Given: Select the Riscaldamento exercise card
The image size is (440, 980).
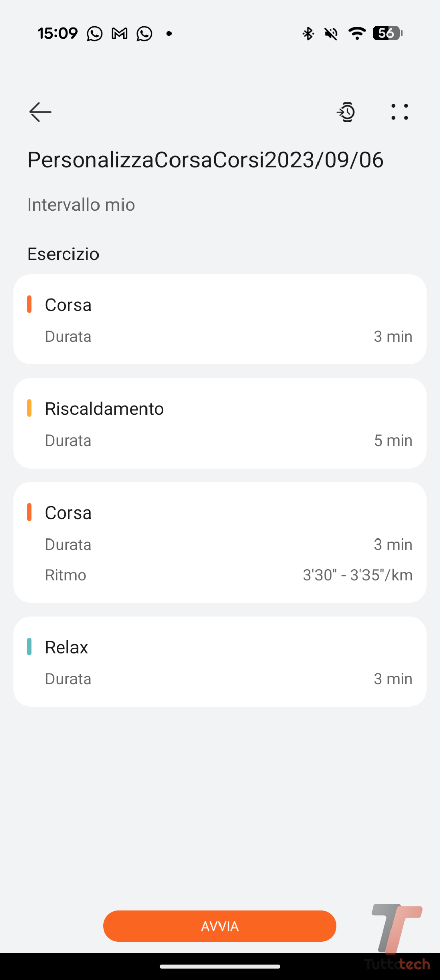Looking at the screenshot, I should coord(219,423).
